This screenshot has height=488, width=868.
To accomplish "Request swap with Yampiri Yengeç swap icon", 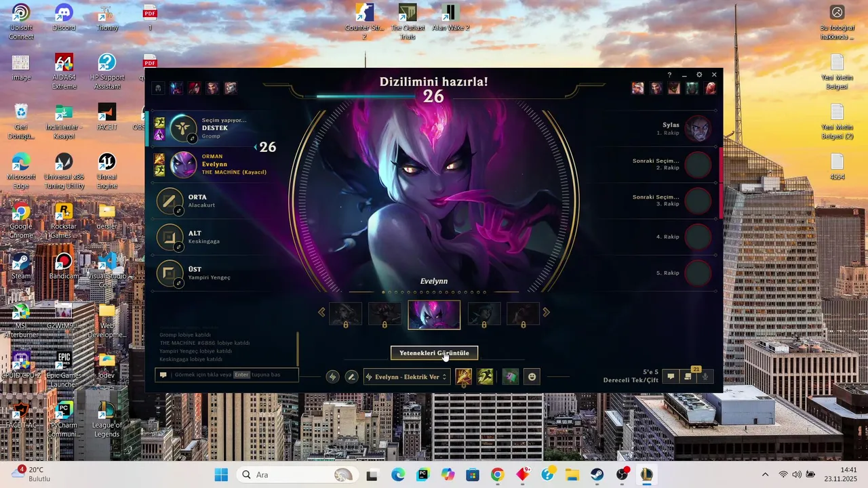I will point(179,283).
